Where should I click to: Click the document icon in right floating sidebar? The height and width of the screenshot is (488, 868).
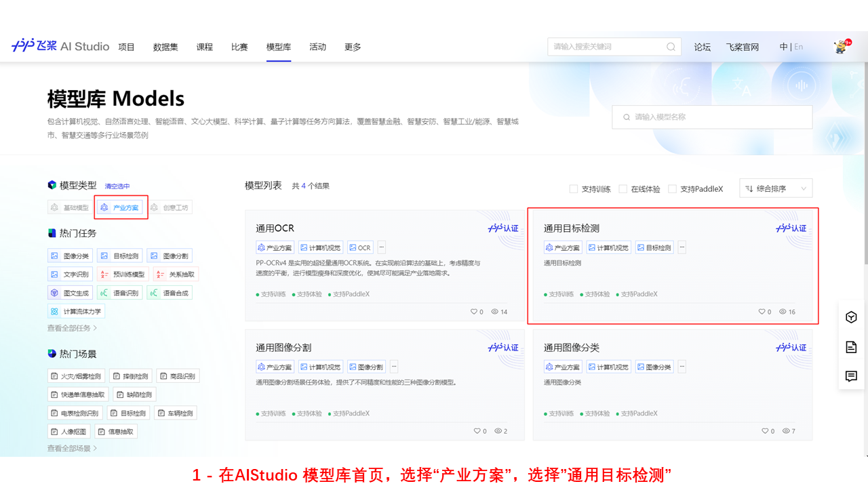[851, 347]
